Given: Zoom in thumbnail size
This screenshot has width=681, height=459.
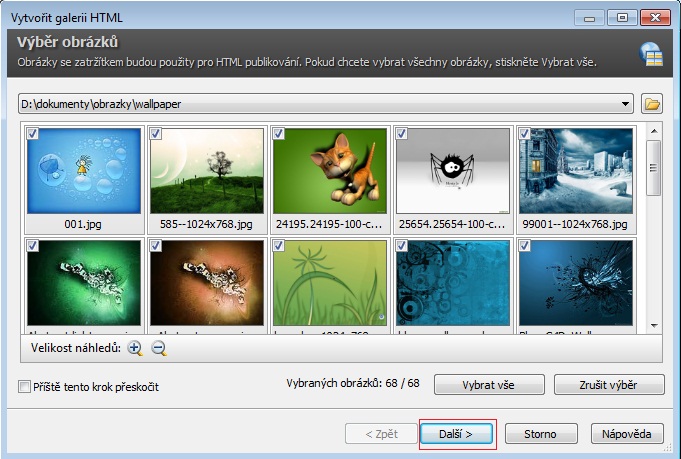Looking at the screenshot, I should tap(135, 348).
